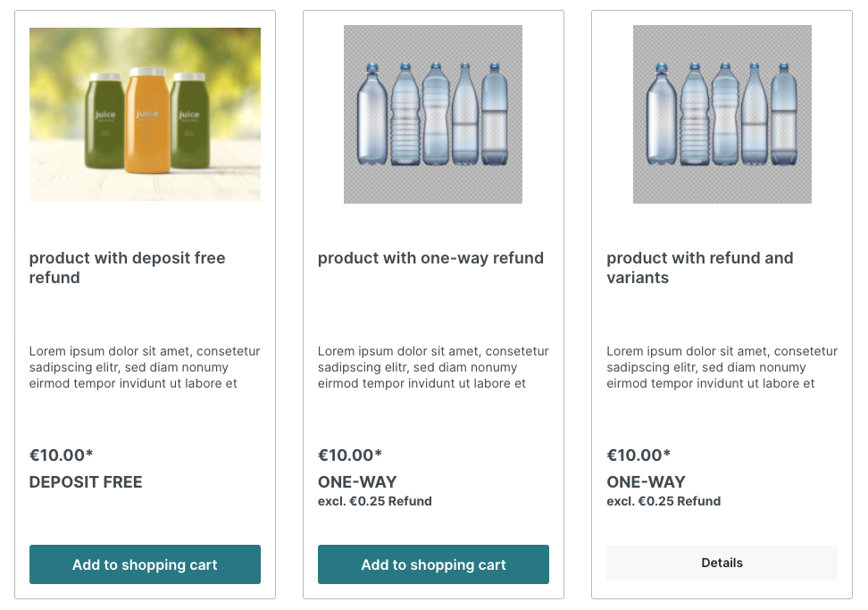Click bottles image of refund and variants product

point(722,114)
